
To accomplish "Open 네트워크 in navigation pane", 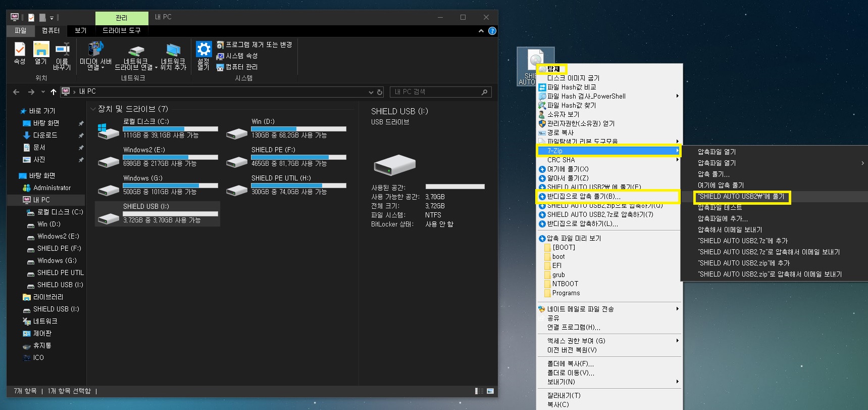I will coord(45,321).
